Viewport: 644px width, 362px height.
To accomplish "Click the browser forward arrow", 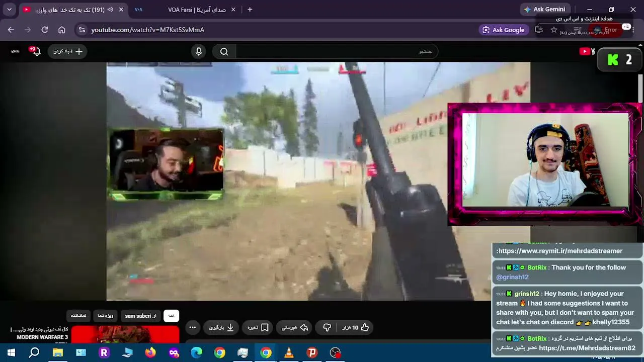I will point(28,30).
